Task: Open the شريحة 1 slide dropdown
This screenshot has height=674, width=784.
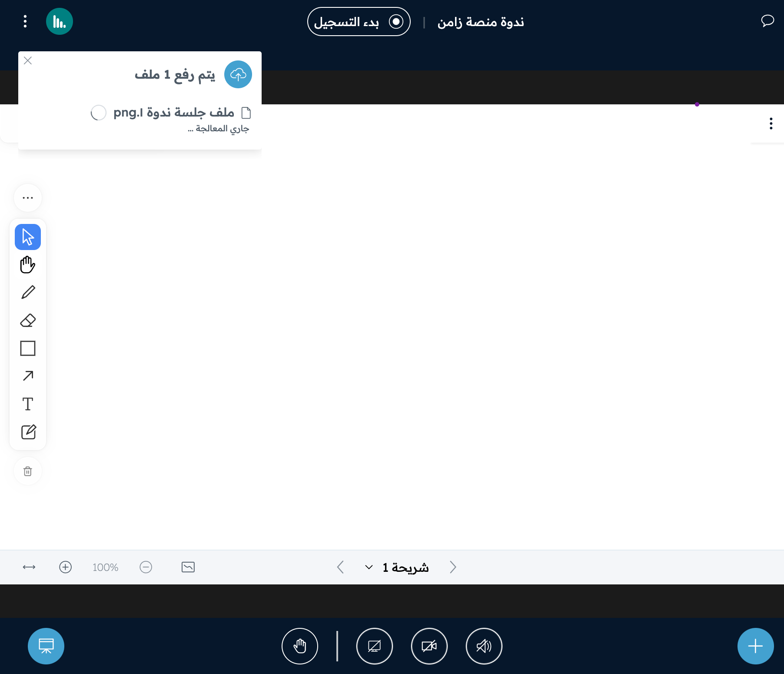Action: pos(397,567)
